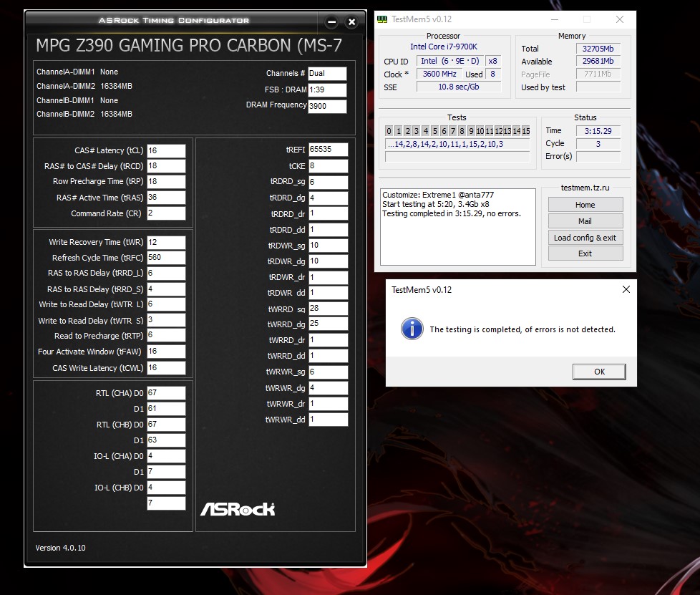Viewport: 700px width, 595px height.
Task: Click the RTL (CHA) D0 field
Action: pos(166,393)
